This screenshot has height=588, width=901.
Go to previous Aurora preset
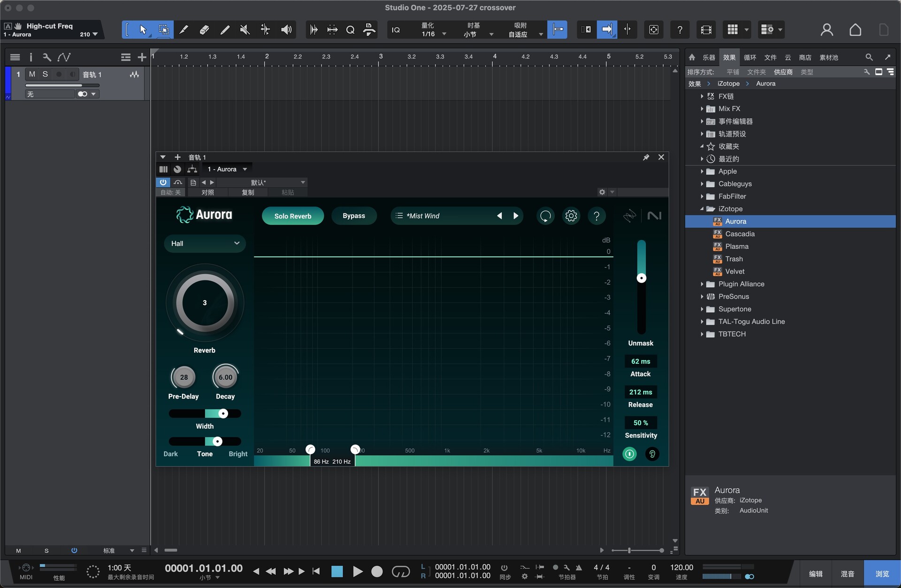[500, 216]
